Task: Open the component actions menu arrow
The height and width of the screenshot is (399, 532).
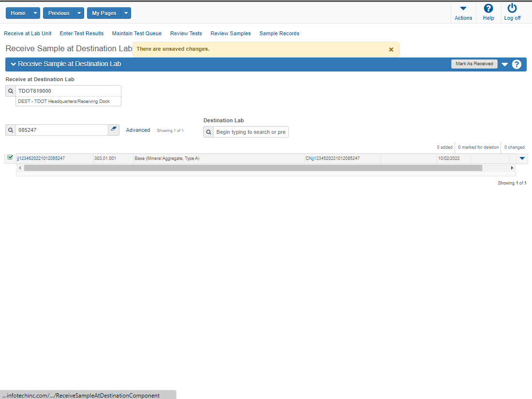Action: tap(504, 64)
